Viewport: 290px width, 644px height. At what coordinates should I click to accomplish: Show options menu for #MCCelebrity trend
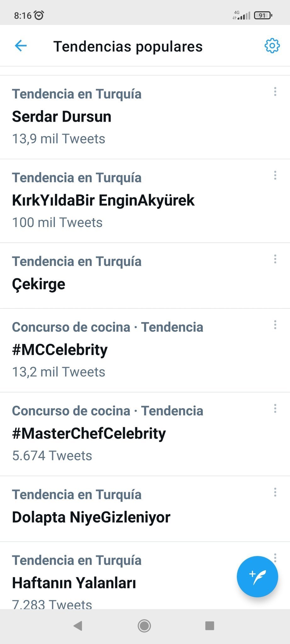[275, 325]
